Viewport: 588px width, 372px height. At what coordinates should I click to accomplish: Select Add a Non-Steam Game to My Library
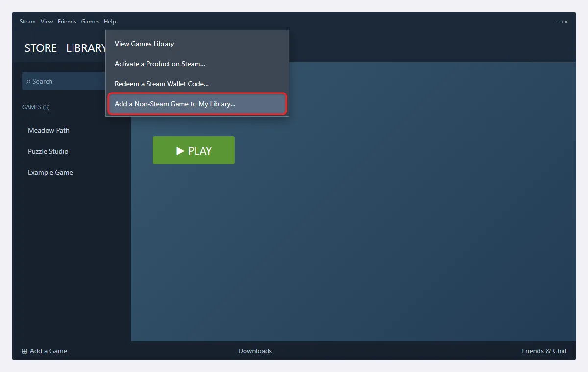197,104
